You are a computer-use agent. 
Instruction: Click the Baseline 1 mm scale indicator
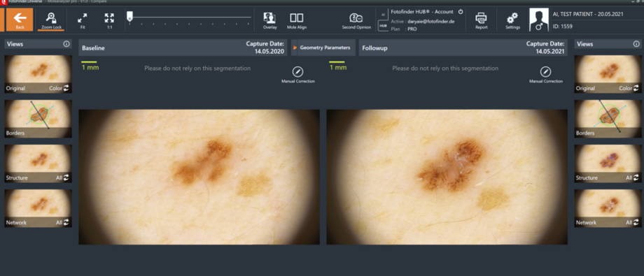pyautogui.click(x=90, y=66)
